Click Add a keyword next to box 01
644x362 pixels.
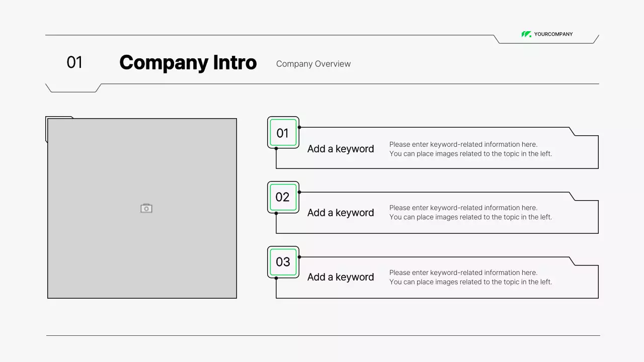tap(341, 149)
